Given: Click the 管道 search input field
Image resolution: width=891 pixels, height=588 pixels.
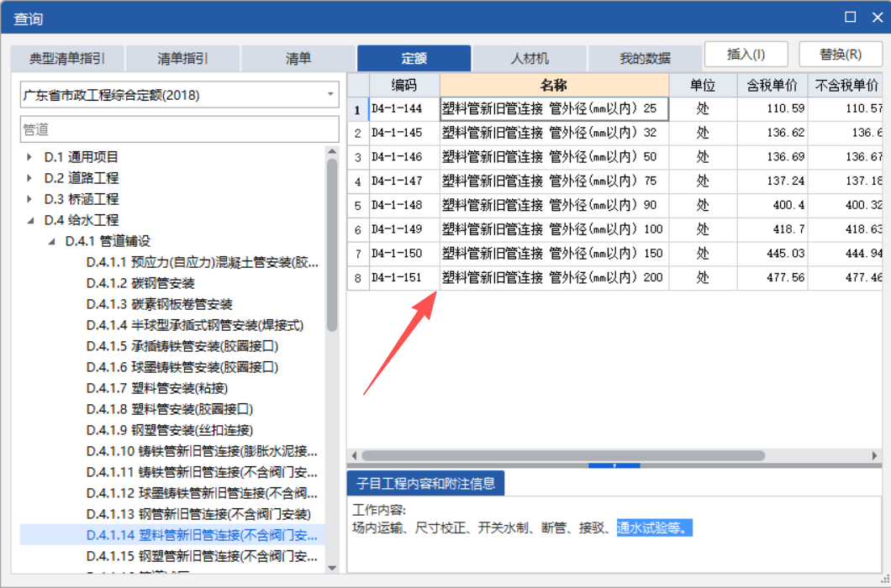Looking at the screenshot, I should [180, 129].
